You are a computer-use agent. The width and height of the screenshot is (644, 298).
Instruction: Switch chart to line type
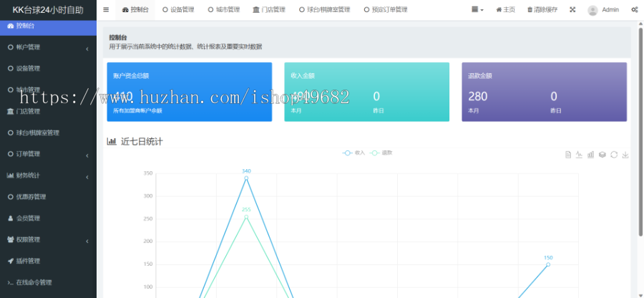pyautogui.click(x=579, y=155)
